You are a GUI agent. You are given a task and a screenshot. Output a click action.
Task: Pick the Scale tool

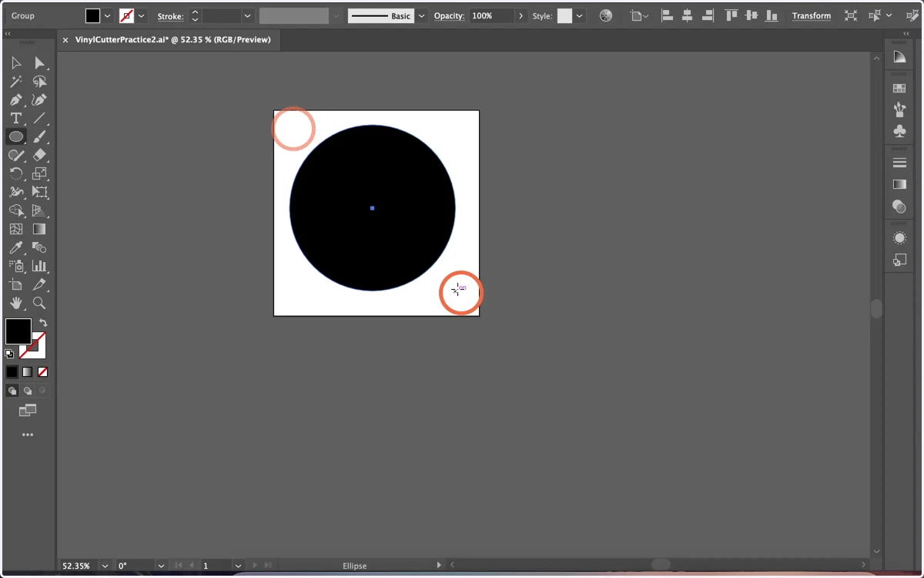click(39, 174)
